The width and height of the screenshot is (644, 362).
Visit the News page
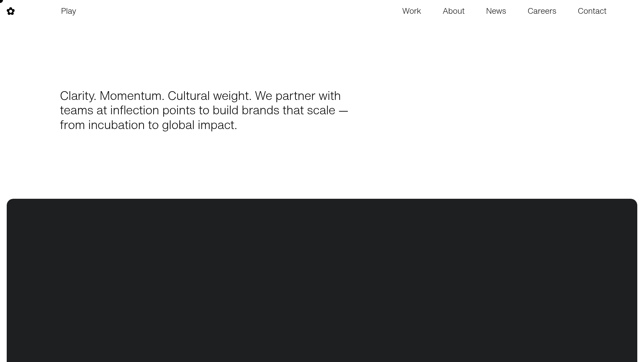coord(496,11)
